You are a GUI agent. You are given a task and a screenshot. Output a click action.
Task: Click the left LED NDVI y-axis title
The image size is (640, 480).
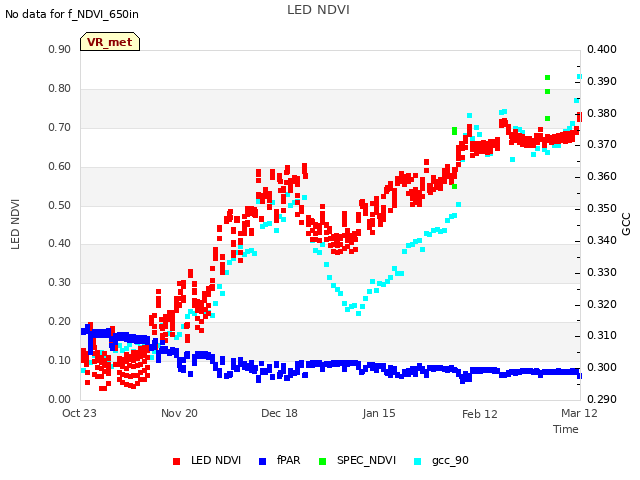16,224
